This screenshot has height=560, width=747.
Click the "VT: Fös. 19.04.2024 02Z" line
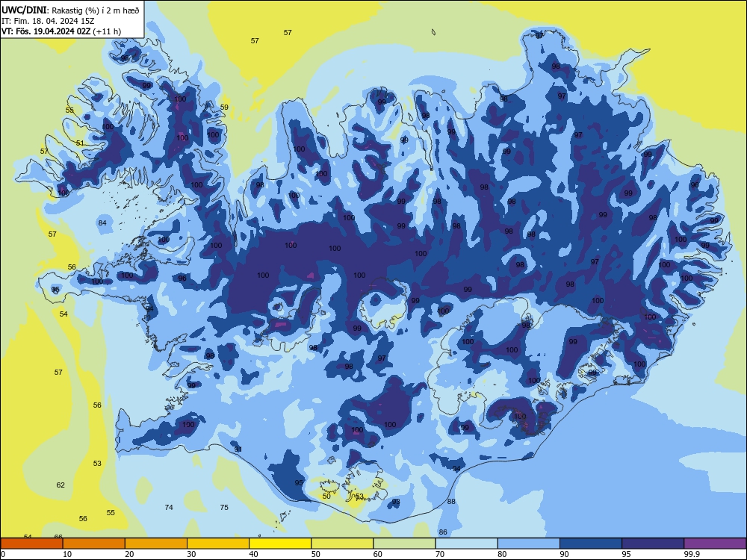click(46, 31)
